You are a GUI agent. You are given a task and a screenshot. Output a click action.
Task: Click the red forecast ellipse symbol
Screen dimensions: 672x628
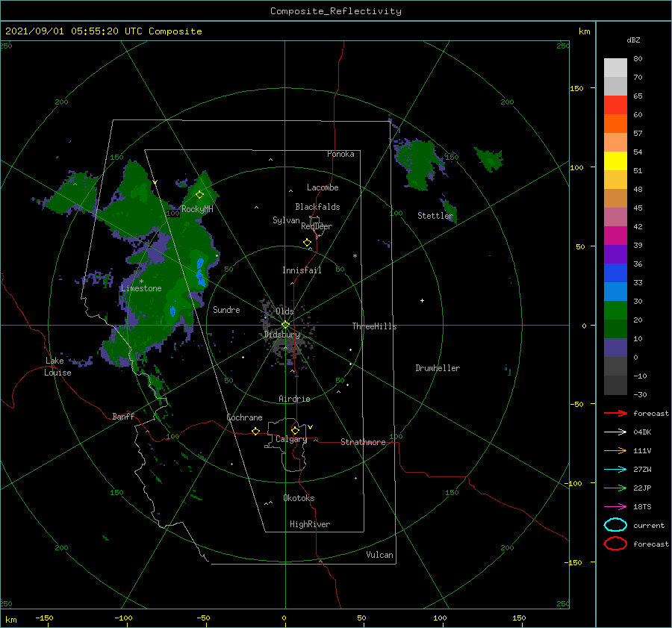(x=615, y=544)
